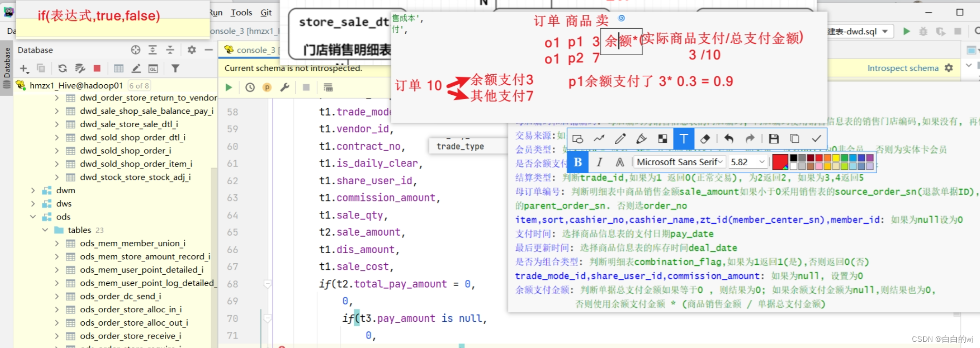
Task: Click the large red current color swatch
Action: click(x=780, y=162)
